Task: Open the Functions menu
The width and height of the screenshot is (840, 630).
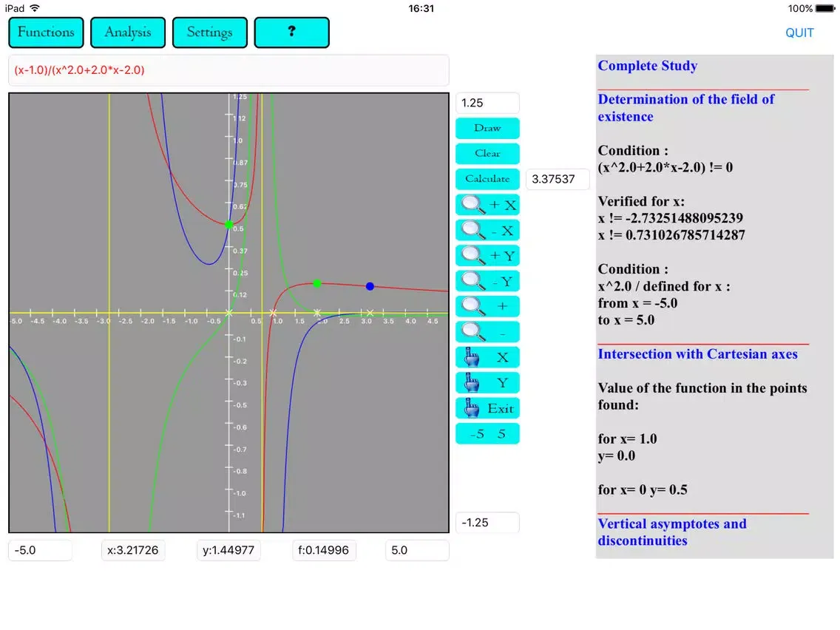Action: 46,33
